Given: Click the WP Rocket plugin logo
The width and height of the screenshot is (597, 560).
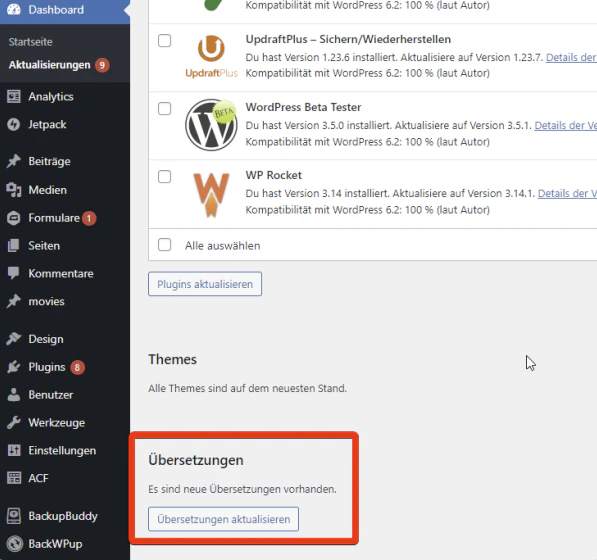Looking at the screenshot, I should click(211, 194).
